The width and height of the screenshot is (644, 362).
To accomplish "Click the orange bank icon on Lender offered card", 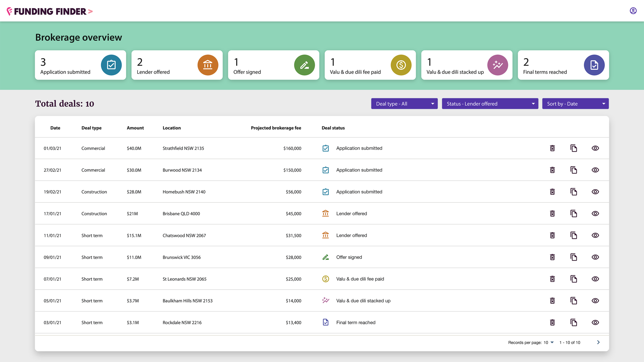I will 208,65.
